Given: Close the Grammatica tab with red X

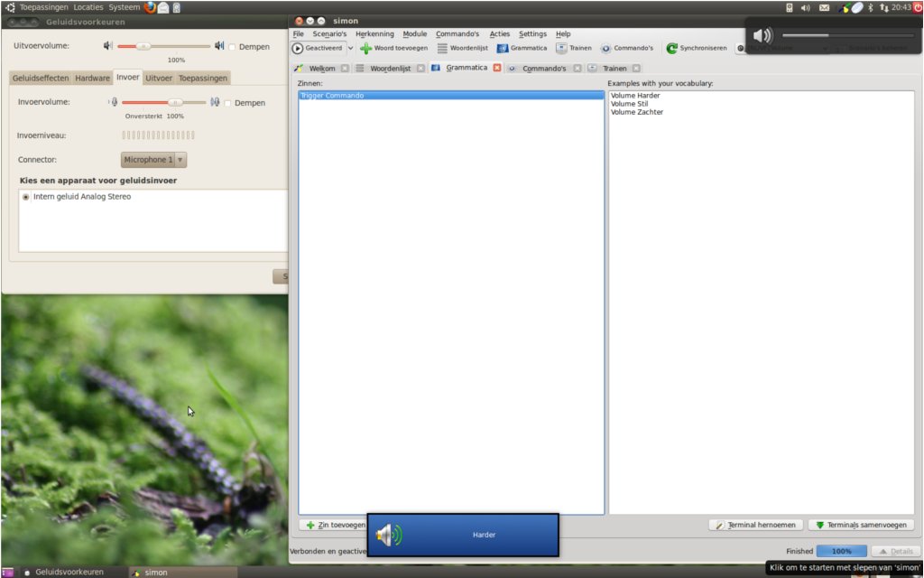Looking at the screenshot, I should (497, 68).
